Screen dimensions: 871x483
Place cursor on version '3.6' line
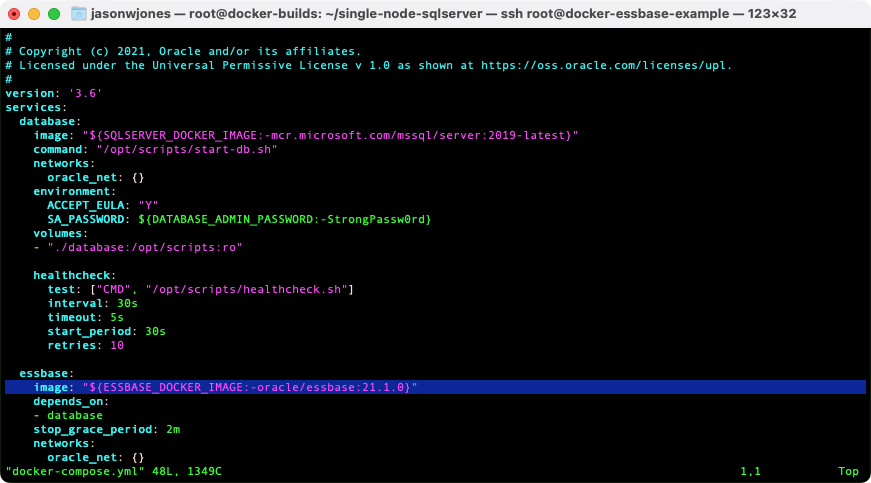pos(53,93)
